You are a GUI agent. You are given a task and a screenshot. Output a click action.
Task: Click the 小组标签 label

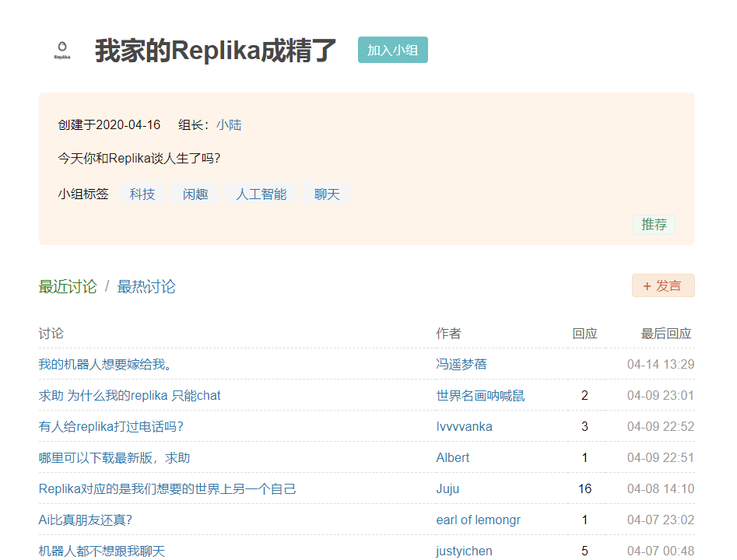83,194
